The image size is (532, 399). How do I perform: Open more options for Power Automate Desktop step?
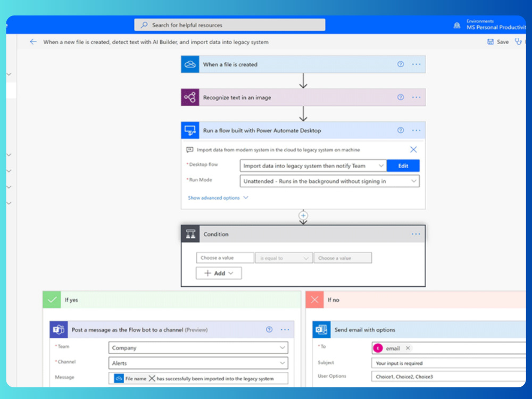point(417,130)
